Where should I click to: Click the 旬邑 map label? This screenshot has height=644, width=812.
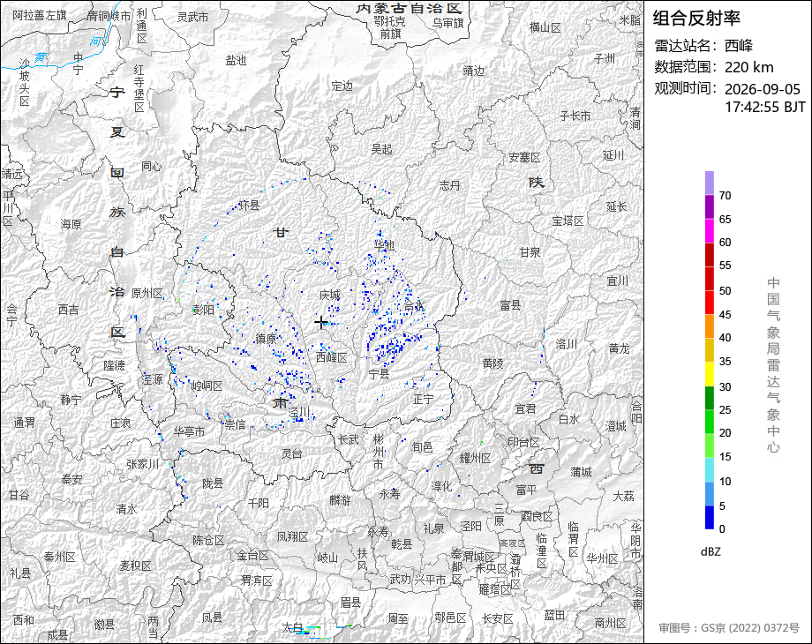coord(422,446)
